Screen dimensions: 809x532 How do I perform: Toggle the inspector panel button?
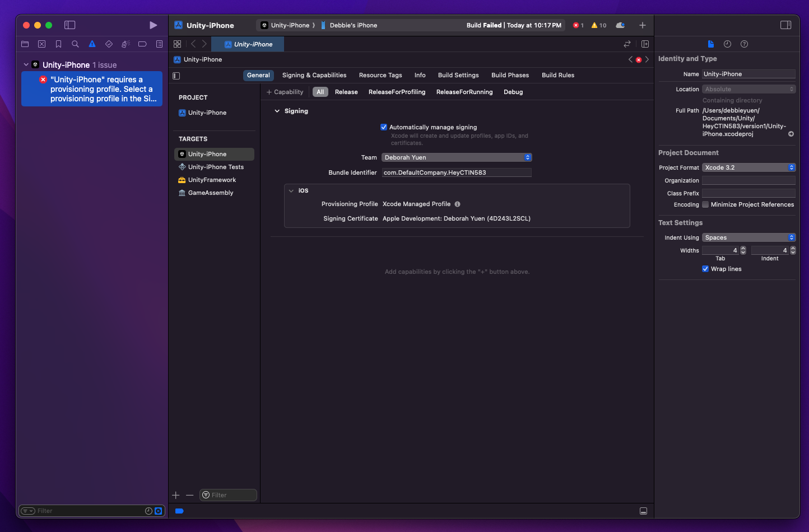pos(786,25)
